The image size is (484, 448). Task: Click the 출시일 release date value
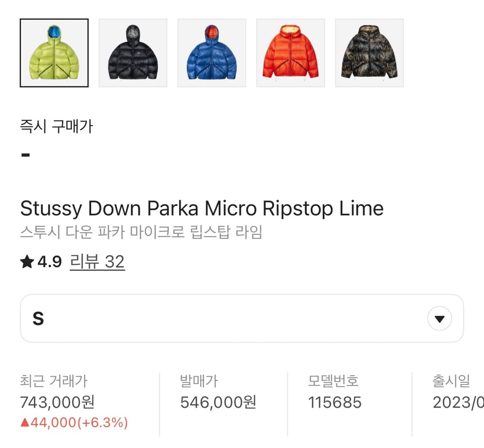(458, 402)
